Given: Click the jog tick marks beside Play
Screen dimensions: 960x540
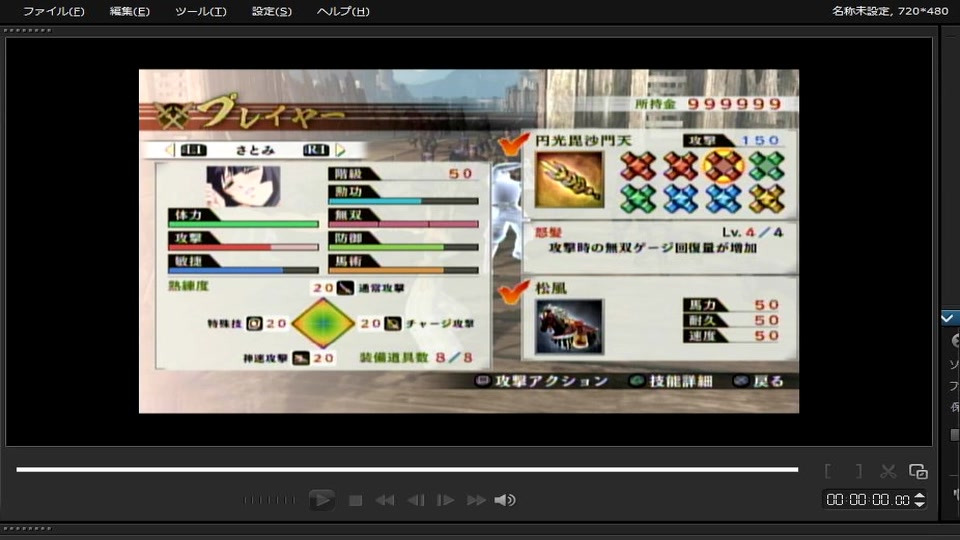Looking at the screenshot, I should click(269, 500).
